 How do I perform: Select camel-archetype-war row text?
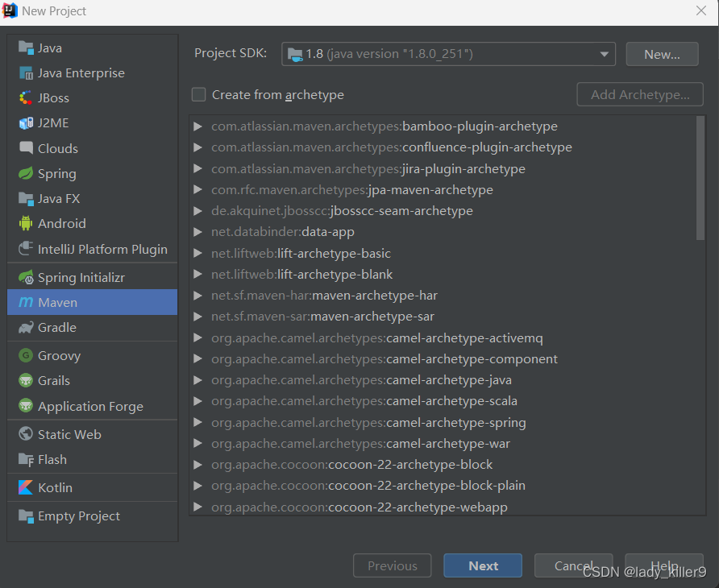pos(360,444)
